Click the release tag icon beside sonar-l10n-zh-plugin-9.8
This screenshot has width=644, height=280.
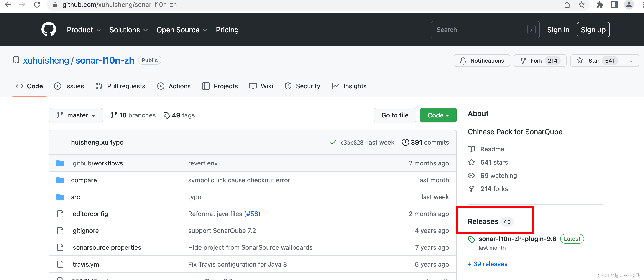pos(471,239)
